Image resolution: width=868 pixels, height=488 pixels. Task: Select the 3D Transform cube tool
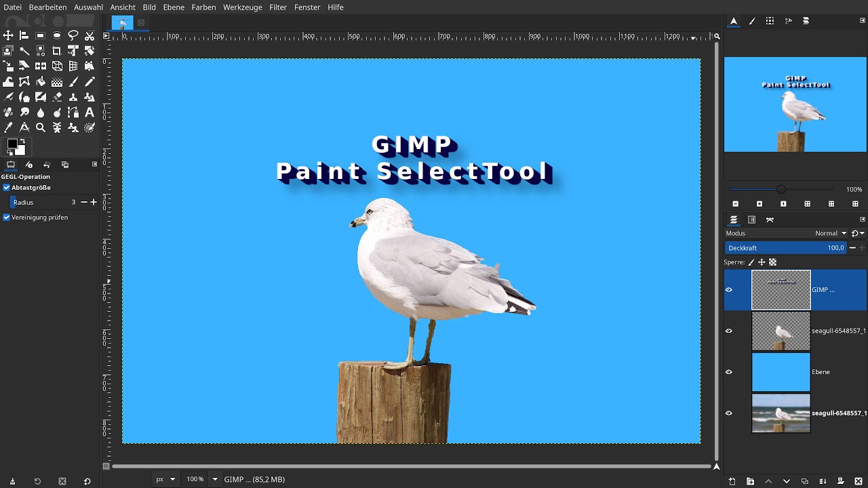[57, 66]
